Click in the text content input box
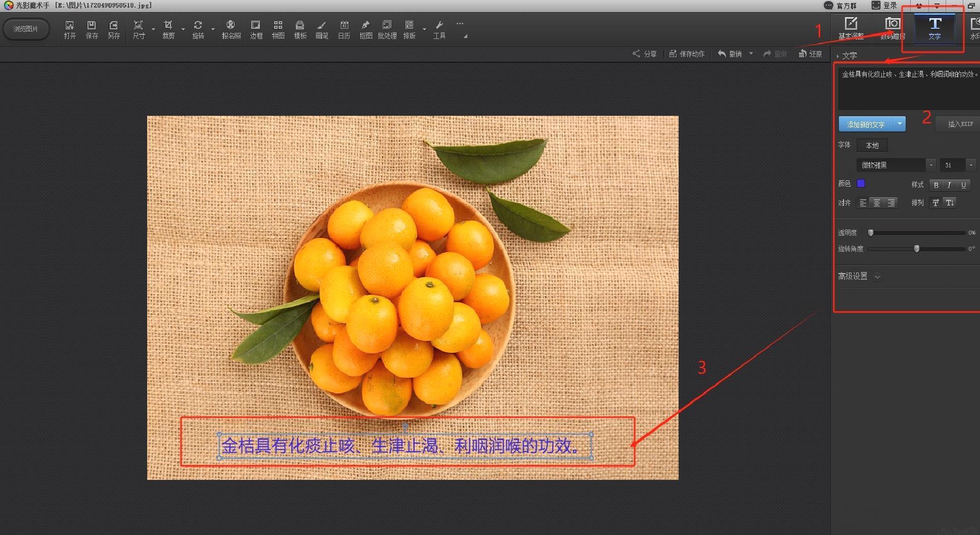Screen dimensions: 980x535 click(909, 88)
